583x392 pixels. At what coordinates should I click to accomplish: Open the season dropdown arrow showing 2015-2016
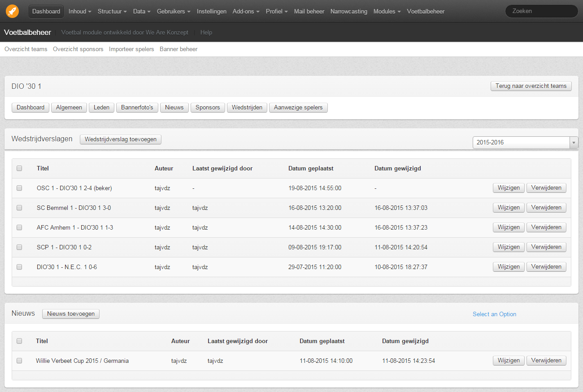click(x=574, y=143)
